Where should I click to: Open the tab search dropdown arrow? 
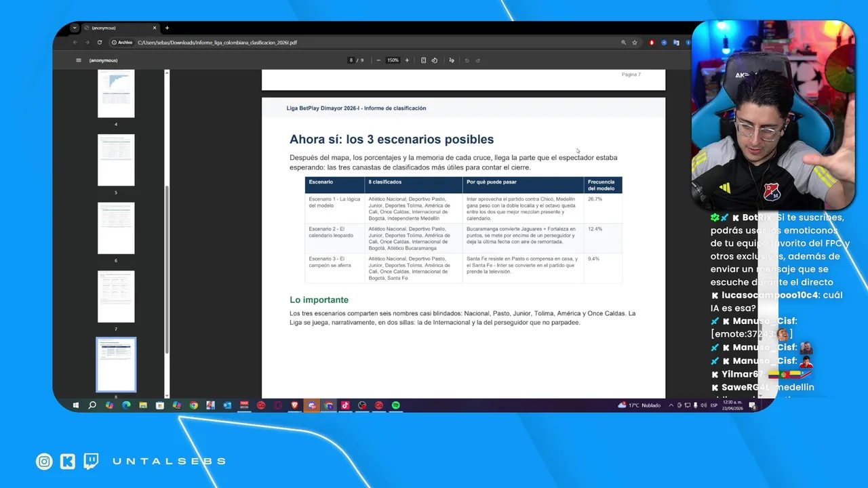click(x=75, y=28)
